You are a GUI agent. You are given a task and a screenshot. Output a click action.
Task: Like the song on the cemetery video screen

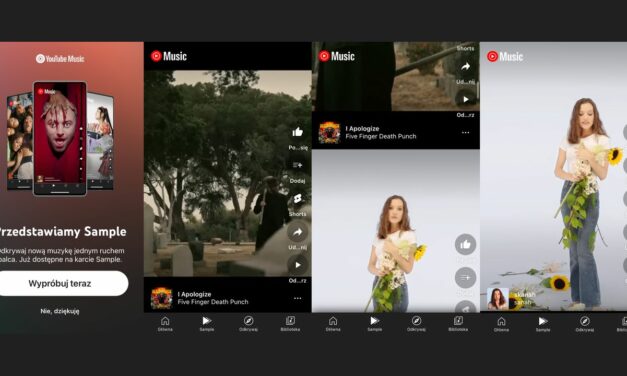pyautogui.click(x=298, y=132)
